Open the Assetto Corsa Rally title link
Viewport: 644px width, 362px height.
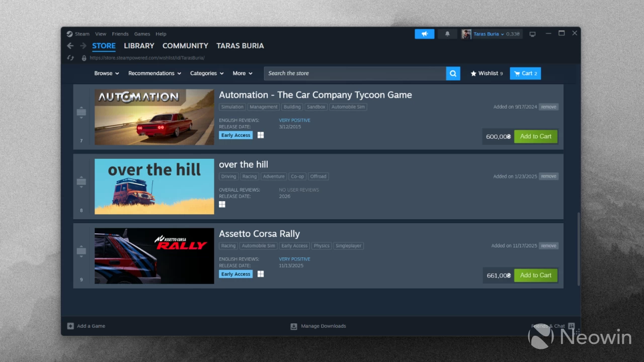259,234
